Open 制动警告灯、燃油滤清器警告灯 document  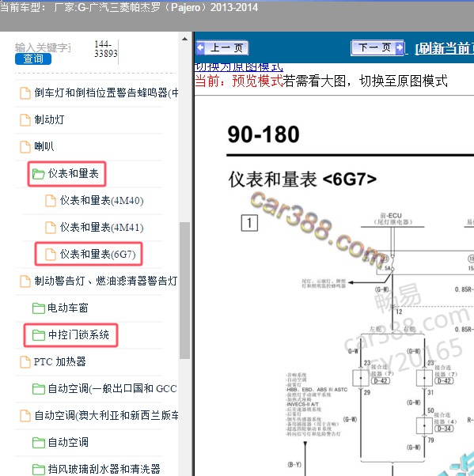[x=106, y=281]
